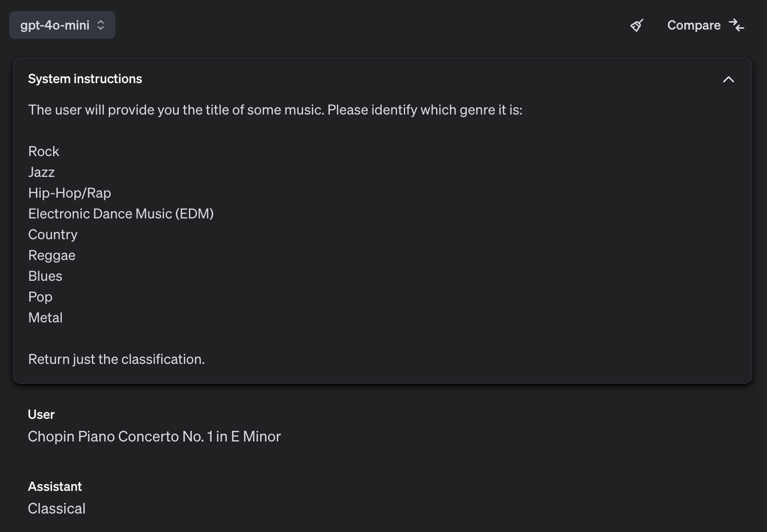Click 'Return just the classification.' text
This screenshot has width=767, height=532.
(x=116, y=359)
